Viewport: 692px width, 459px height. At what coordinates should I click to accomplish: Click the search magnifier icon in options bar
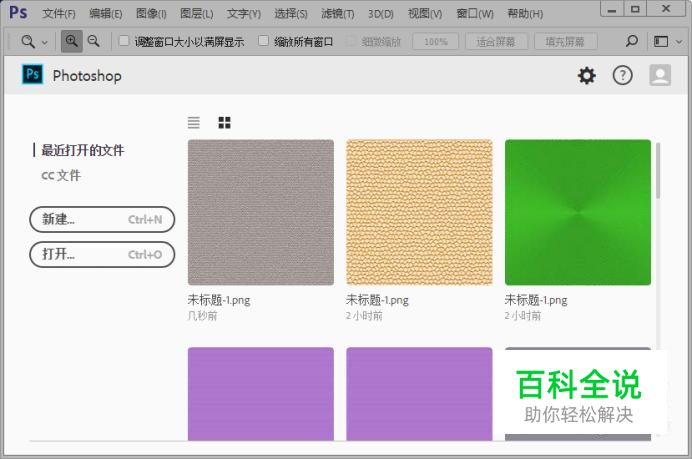(631, 42)
